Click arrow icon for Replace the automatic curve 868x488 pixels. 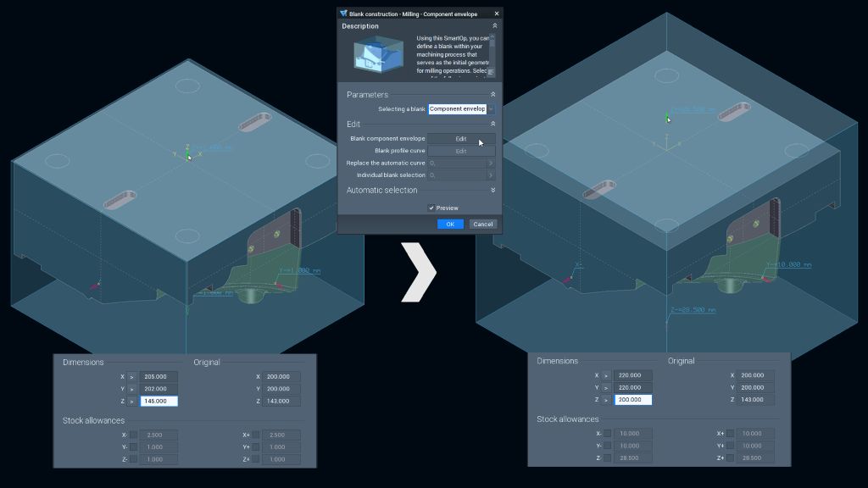pyautogui.click(x=490, y=163)
